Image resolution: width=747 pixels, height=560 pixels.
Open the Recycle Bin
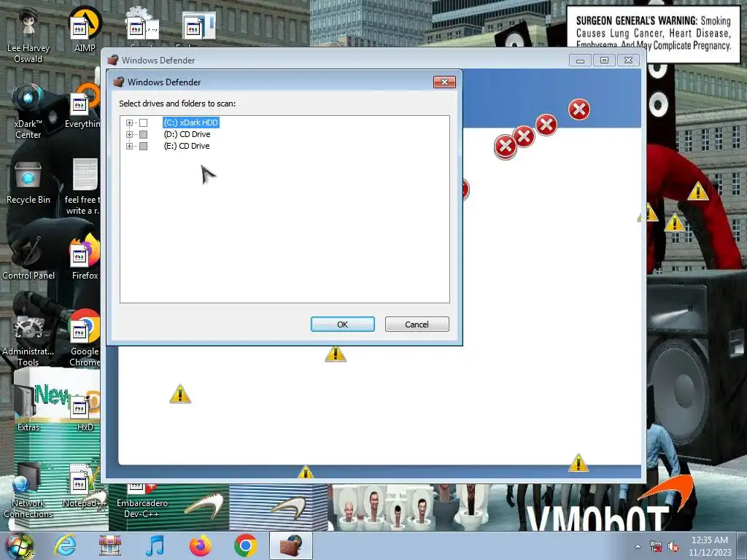pyautogui.click(x=28, y=183)
